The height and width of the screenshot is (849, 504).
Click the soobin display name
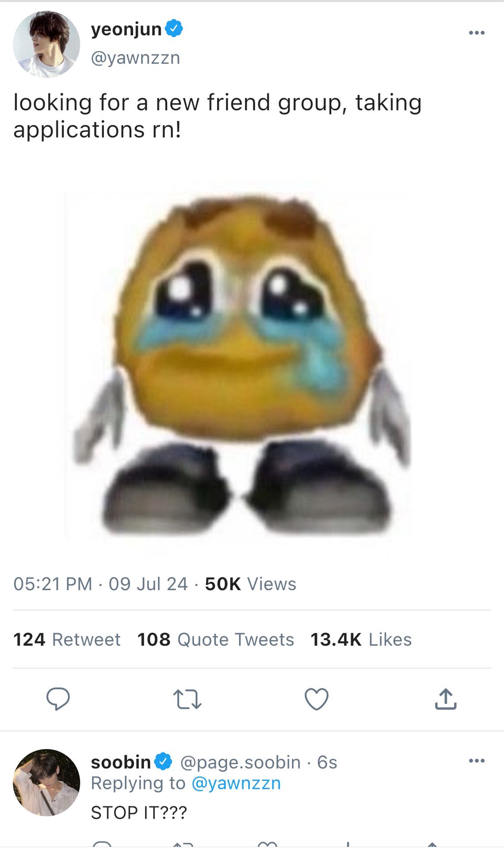121,762
